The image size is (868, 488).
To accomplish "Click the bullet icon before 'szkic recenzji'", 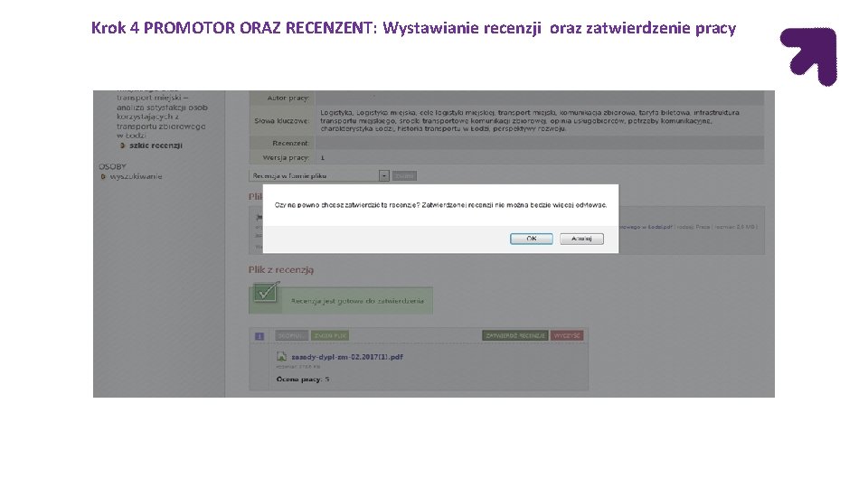I will [122, 145].
